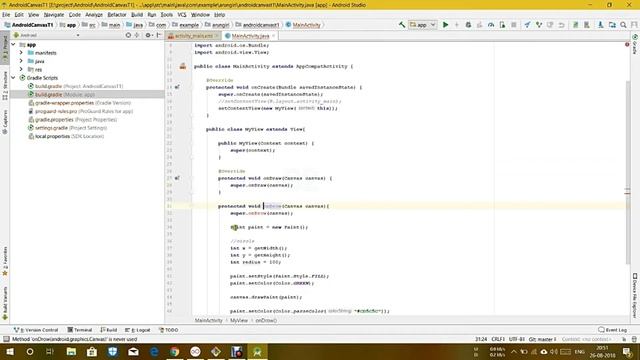Image resolution: width=640 pixels, height=360 pixels.
Task: Expand the res folder
Action: 21,69
